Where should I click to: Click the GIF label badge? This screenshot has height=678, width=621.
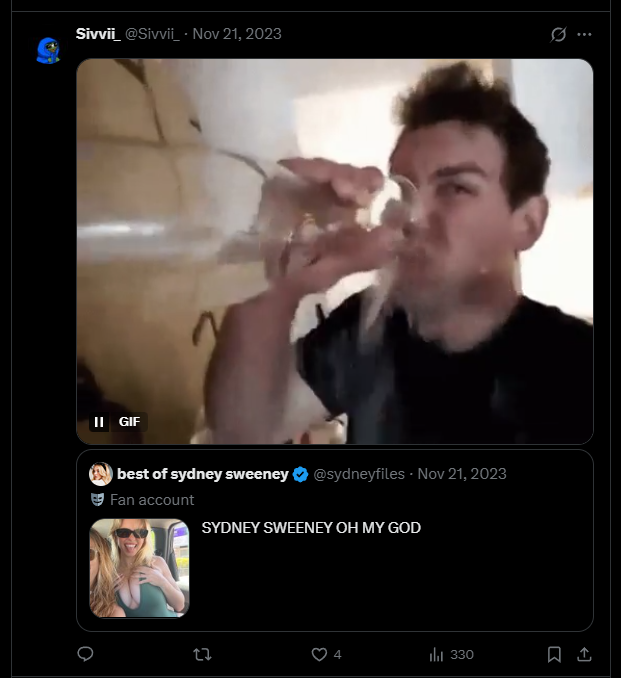coord(129,422)
